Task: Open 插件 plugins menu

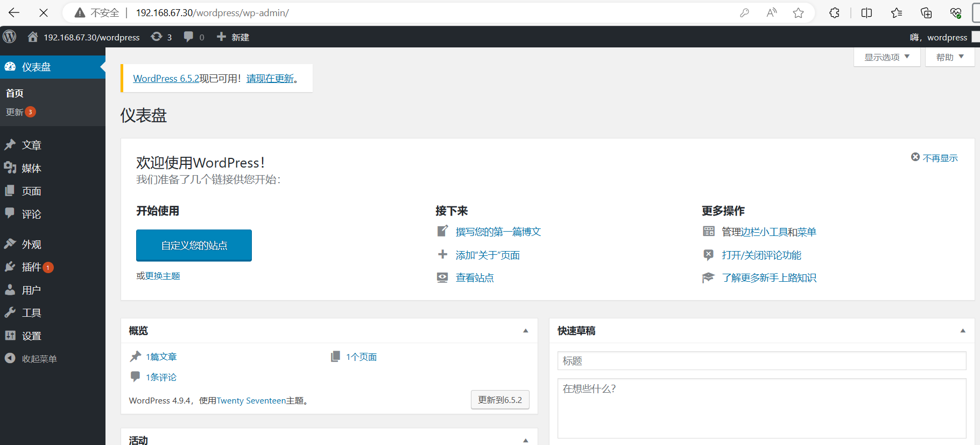Action: (x=53, y=267)
